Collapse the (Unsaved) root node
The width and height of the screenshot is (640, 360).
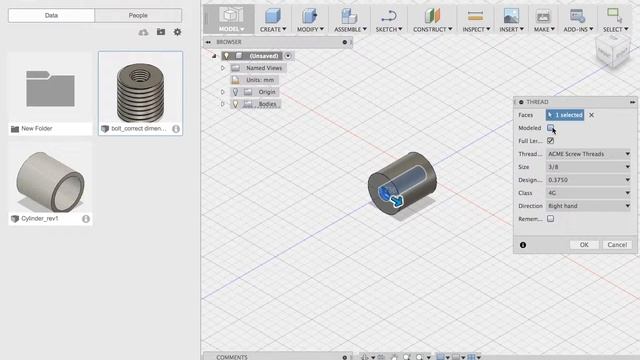[214, 56]
